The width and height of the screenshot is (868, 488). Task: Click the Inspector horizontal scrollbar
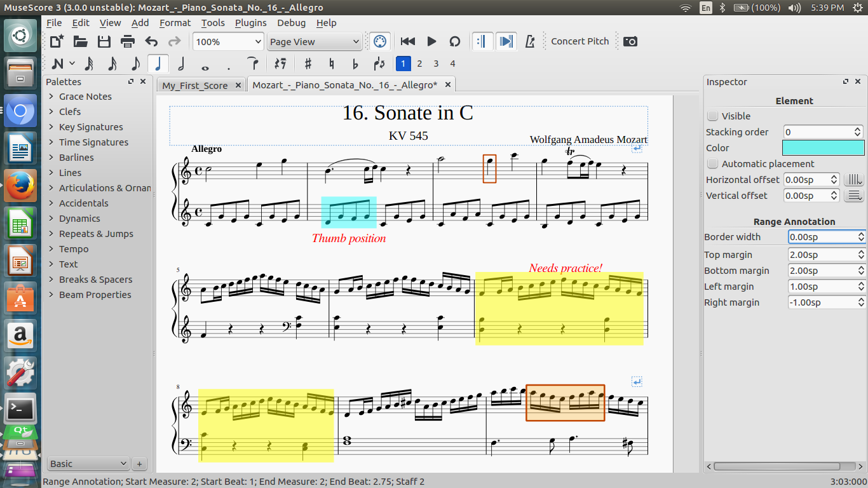coord(784,466)
